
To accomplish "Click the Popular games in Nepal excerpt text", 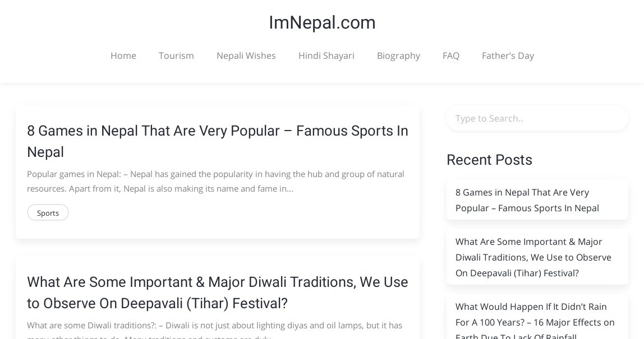I will click(x=215, y=182).
